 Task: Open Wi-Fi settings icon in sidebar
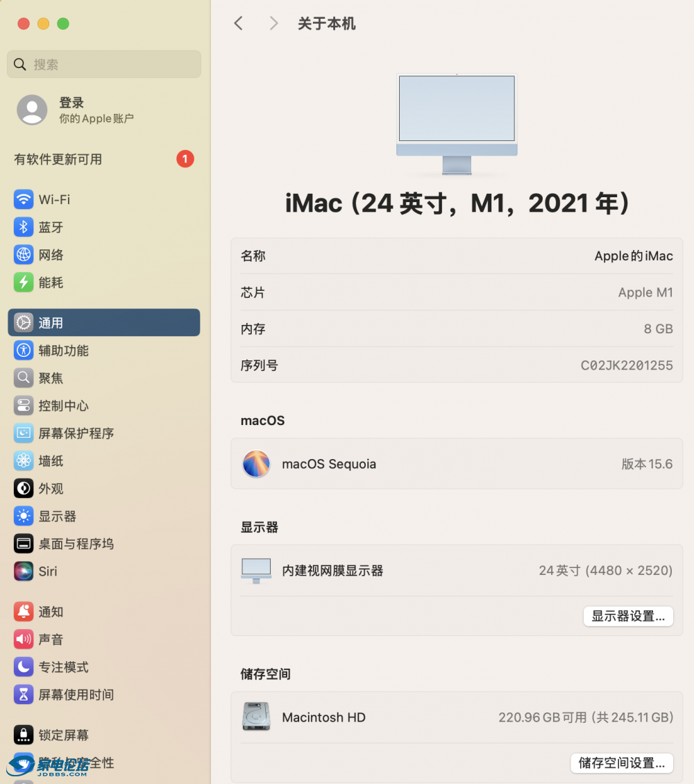pyautogui.click(x=24, y=199)
